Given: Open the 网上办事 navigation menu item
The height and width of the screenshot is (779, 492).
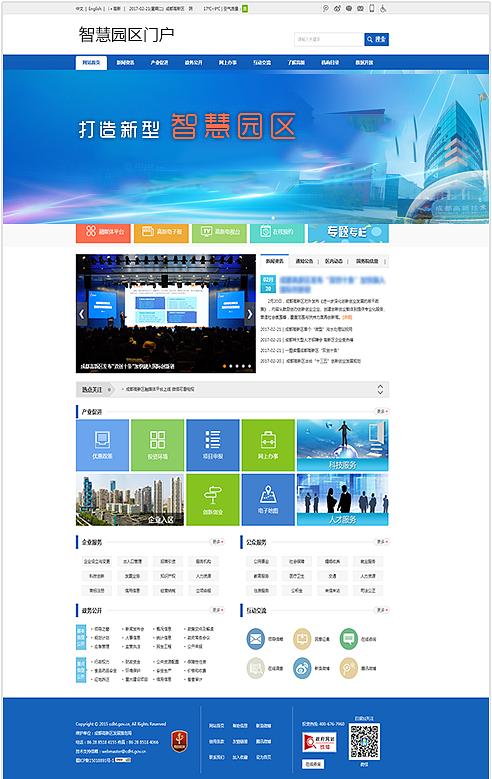Looking at the screenshot, I should (228, 63).
